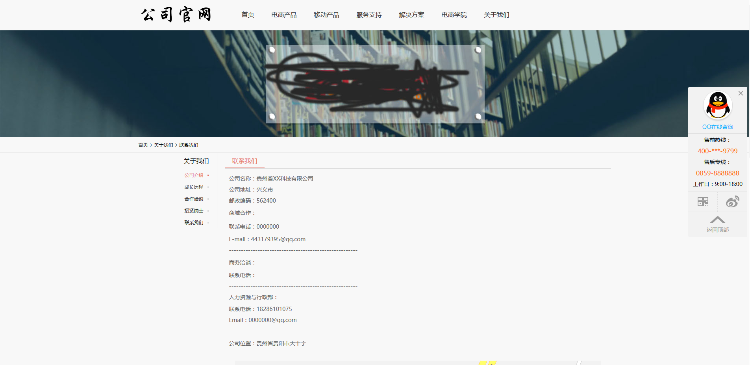Screen dimensions: 750x365
Task: Click the 公司地址 兴义市 line
Action: coord(251,189)
